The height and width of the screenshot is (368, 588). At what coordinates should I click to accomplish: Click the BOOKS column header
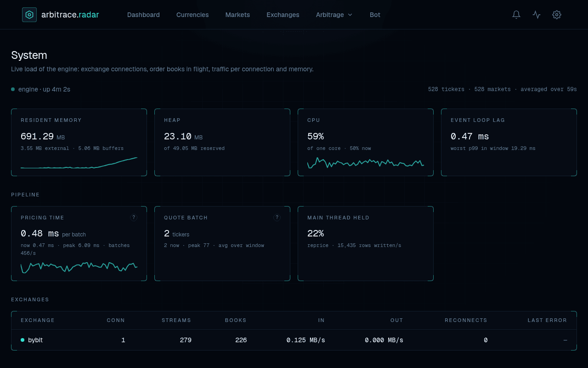236,320
